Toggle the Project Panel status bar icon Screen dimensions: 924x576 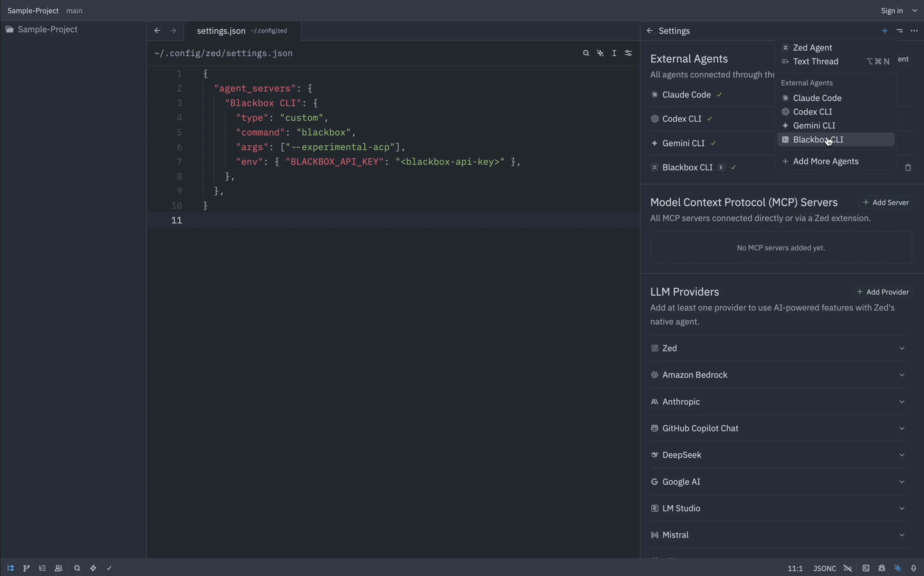click(11, 568)
